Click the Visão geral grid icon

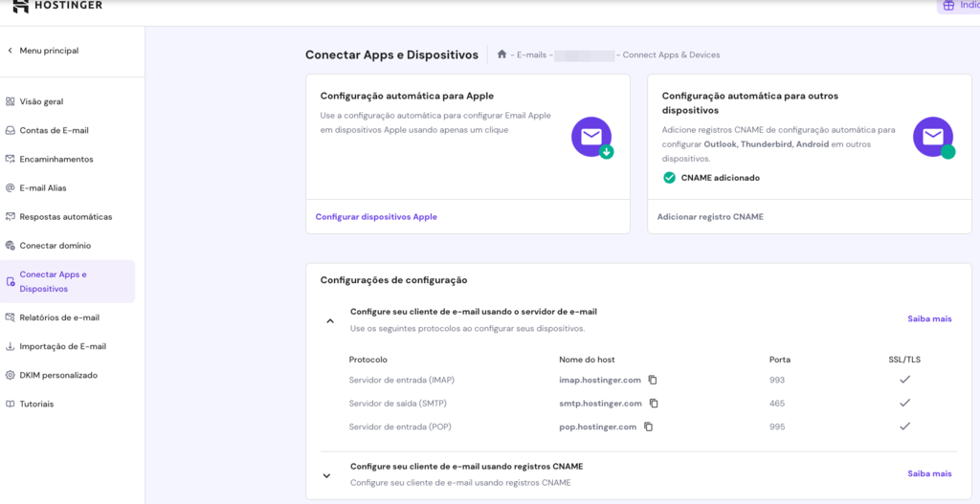point(10,101)
